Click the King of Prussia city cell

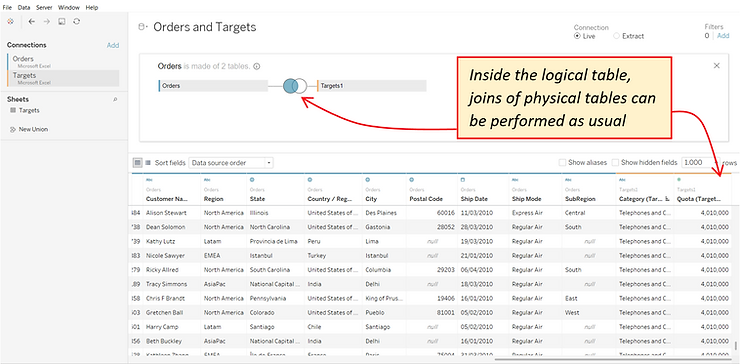click(384, 298)
